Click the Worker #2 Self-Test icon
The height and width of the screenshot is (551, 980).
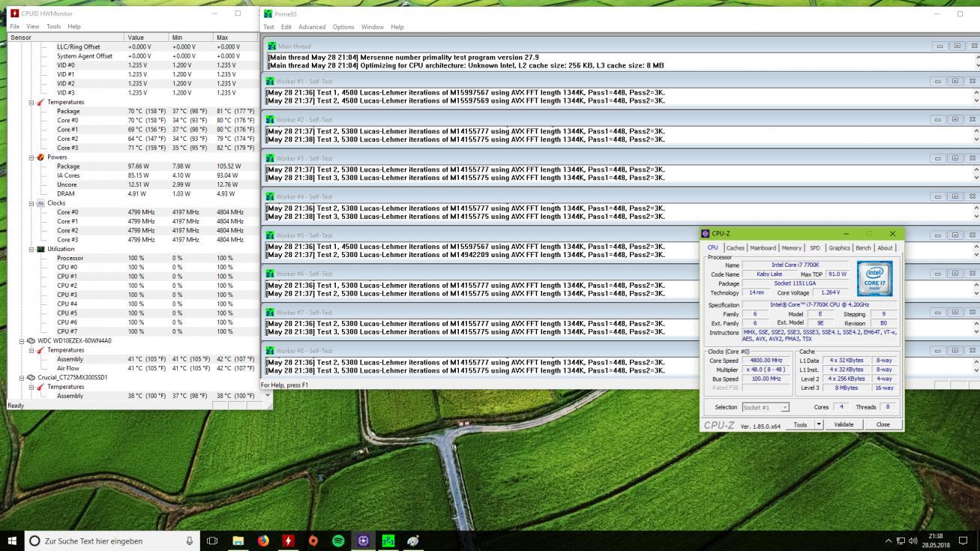(x=270, y=119)
